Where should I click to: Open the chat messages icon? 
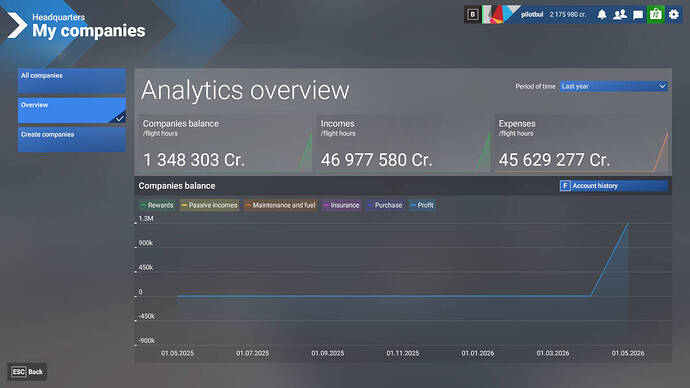tap(638, 15)
